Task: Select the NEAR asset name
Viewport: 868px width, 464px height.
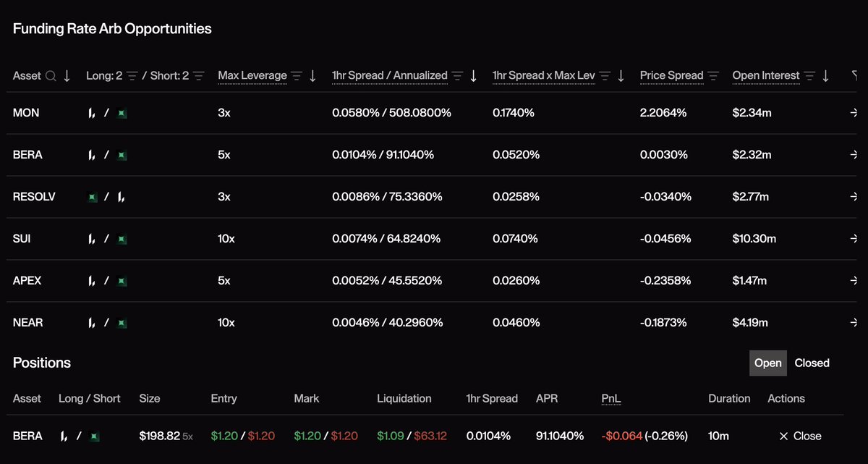Action: [x=27, y=323]
